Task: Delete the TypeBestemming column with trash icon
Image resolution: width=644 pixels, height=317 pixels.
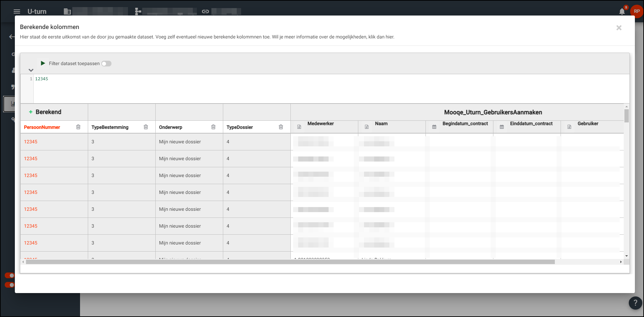Action: point(146,127)
